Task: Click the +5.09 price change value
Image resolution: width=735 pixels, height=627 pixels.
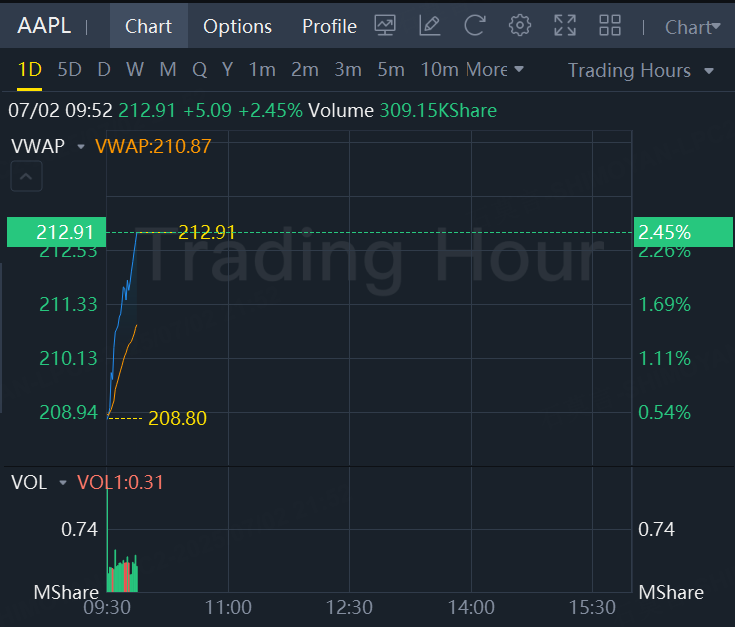Action: click(207, 111)
